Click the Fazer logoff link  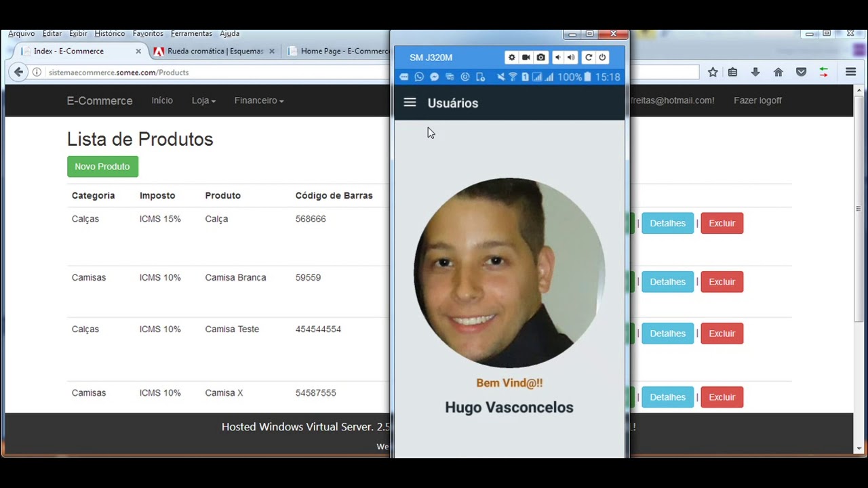757,100
